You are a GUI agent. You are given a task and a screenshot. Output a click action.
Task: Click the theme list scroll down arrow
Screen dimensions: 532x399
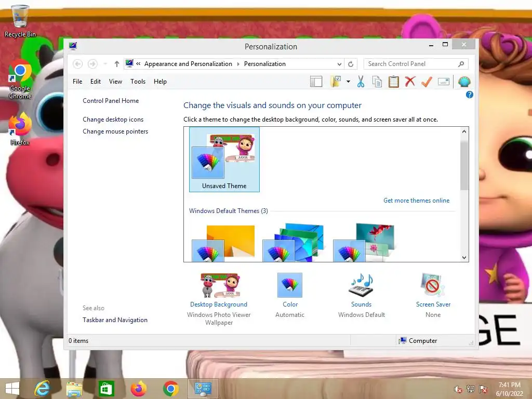pos(464,258)
